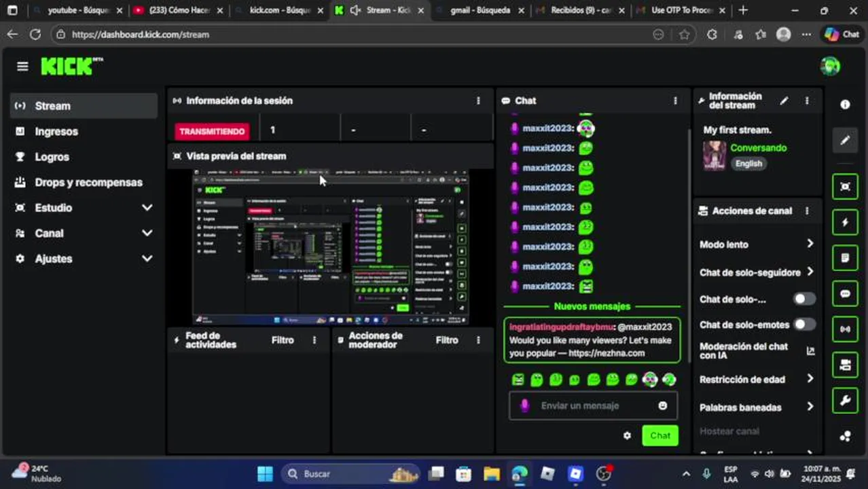The width and height of the screenshot is (868, 489).
Task: Click the stream preview thumbnail
Action: tap(330, 247)
